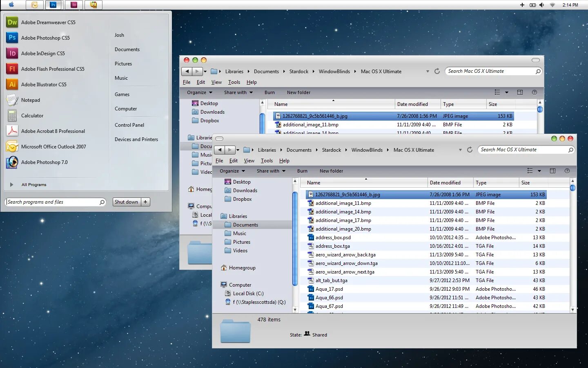Open address history dropdown in front window
588x368 pixels.
(460, 150)
